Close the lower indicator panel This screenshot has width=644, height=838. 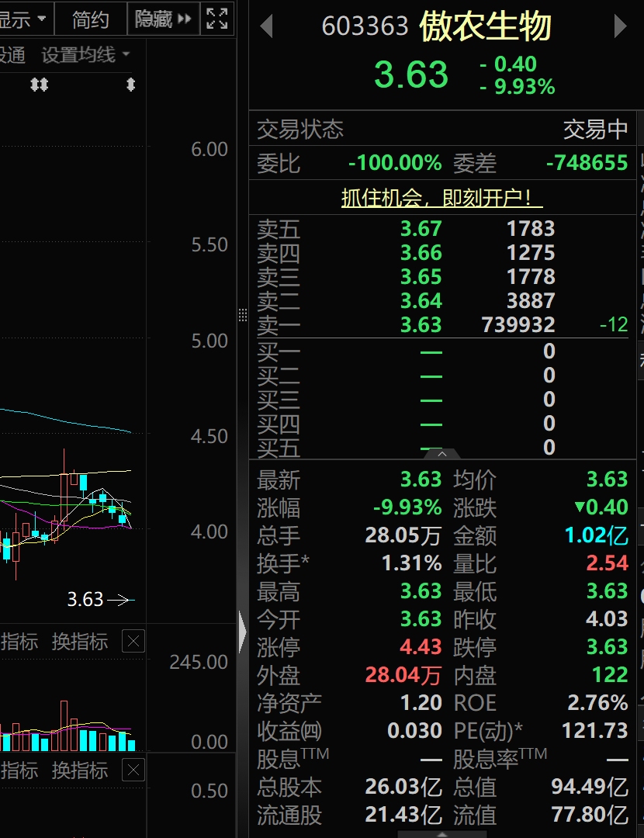pyautogui.click(x=133, y=770)
